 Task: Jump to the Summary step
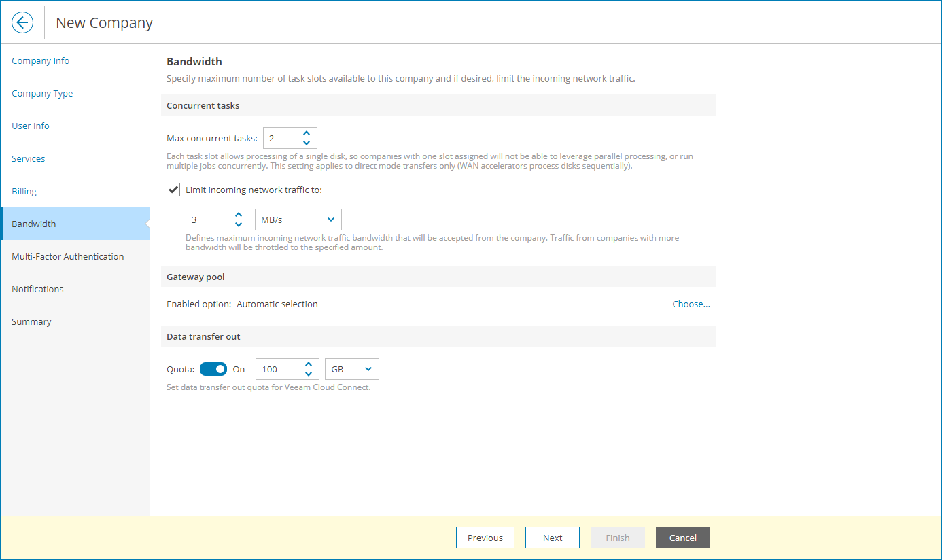31,321
